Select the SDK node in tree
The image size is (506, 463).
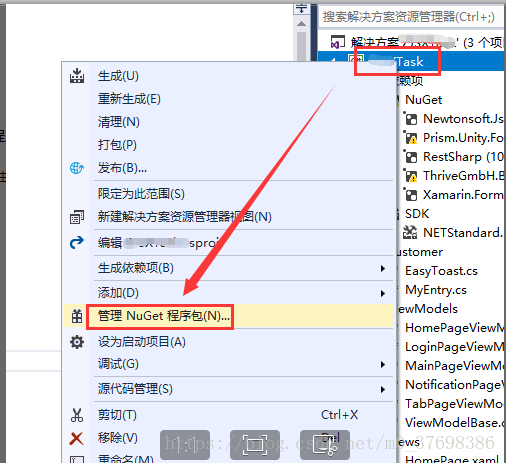pyautogui.click(x=417, y=214)
